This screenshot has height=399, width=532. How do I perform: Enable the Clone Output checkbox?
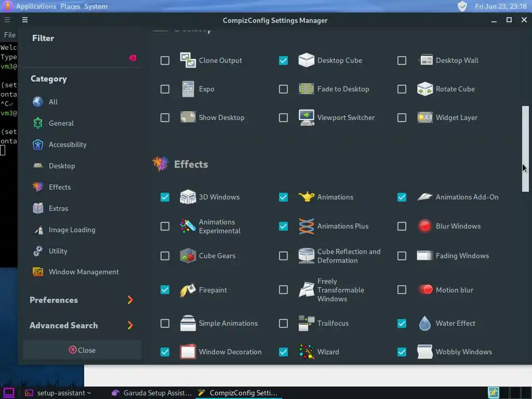pos(165,60)
